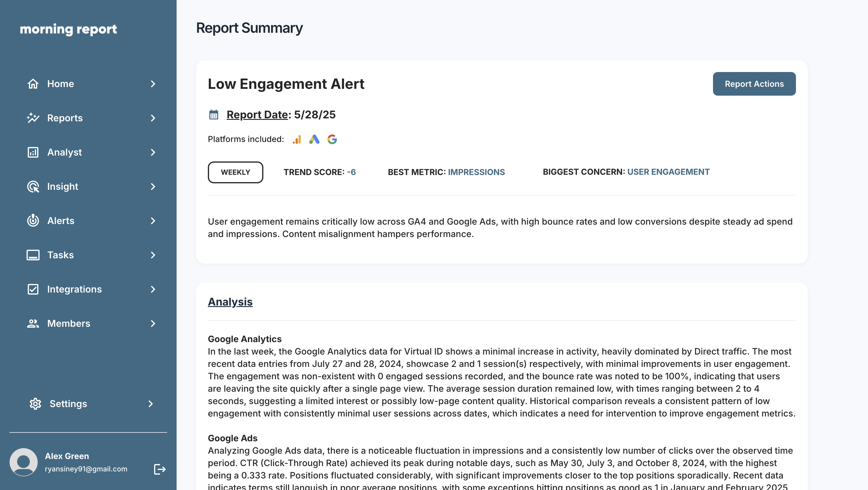Expand the Tasks menu chevron

[x=153, y=255]
